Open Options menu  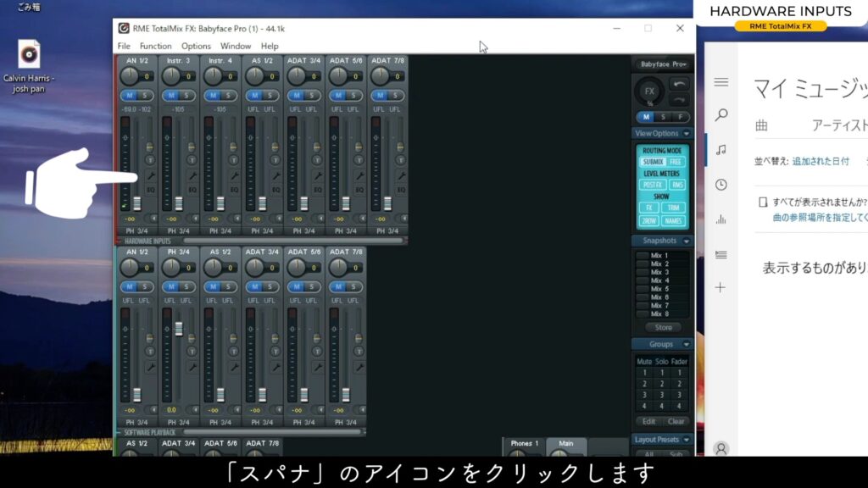(x=196, y=46)
